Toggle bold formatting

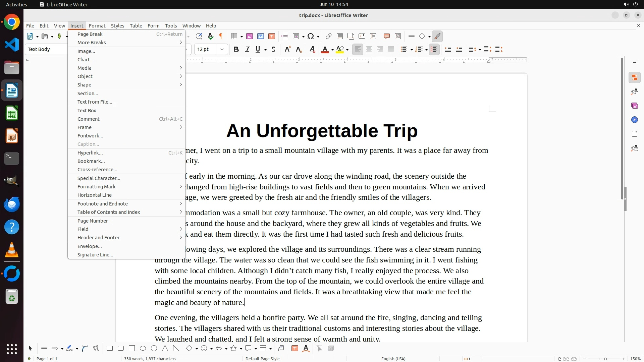(x=236, y=49)
